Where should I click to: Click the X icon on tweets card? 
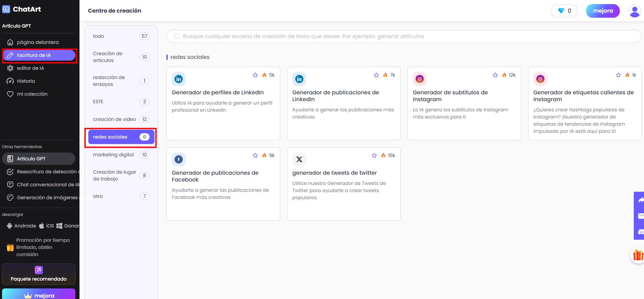coord(299,159)
